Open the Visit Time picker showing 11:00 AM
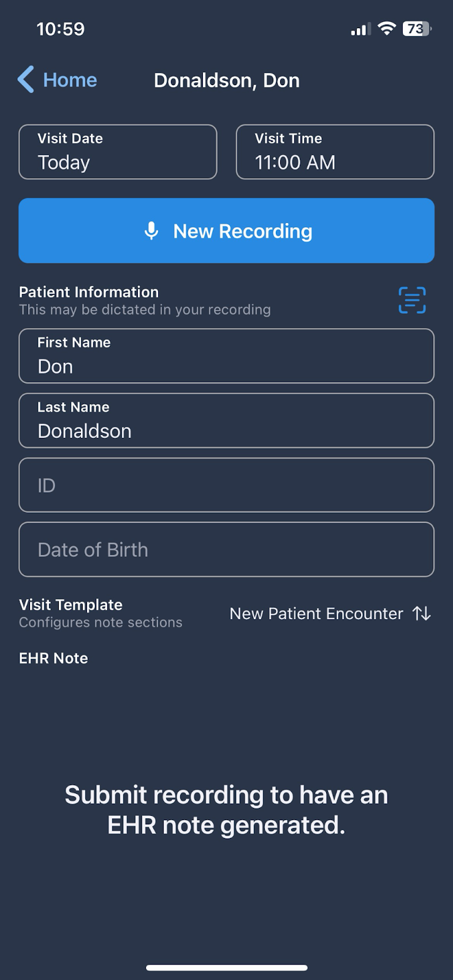 pyautogui.click(x=335, y=152)
